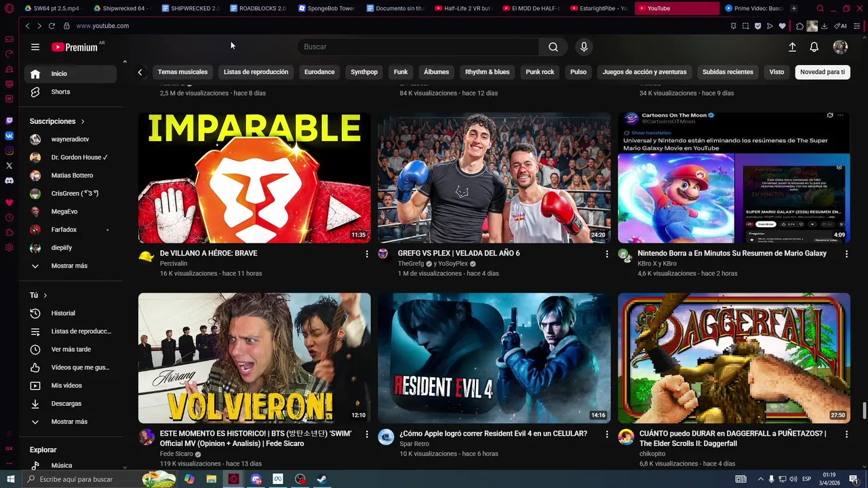Select the Novedad para ti chip
This screenshot has width=868, height=488.
coord(823,72)
